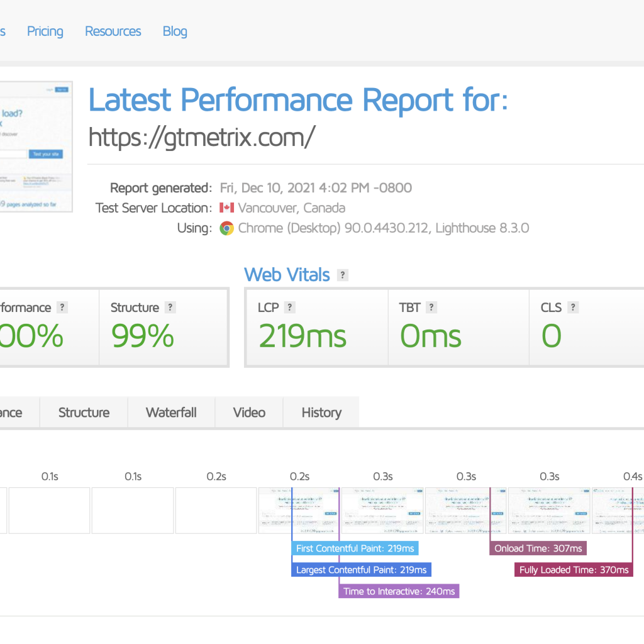Select the First Contentful Paint: 219ms marker

[355, 548]
